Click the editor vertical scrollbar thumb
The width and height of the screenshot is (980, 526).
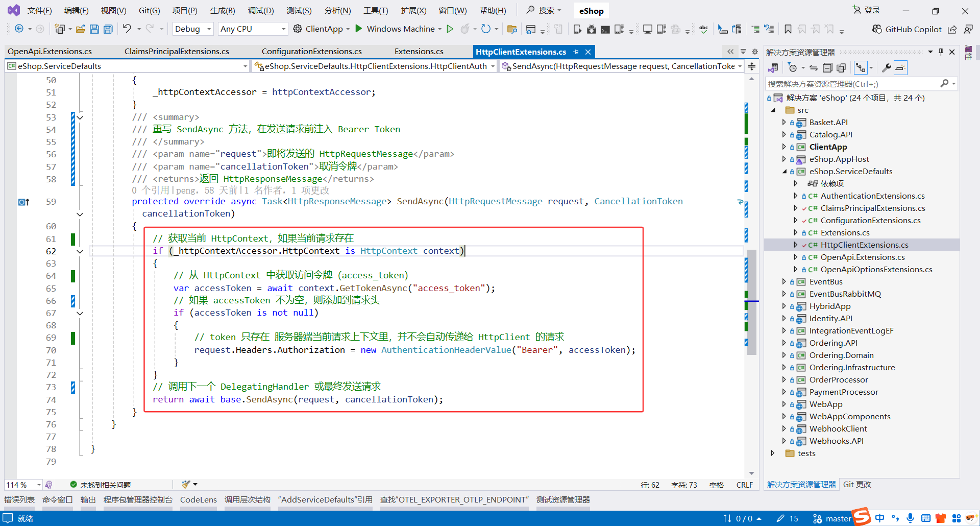[x=751, y=302]
